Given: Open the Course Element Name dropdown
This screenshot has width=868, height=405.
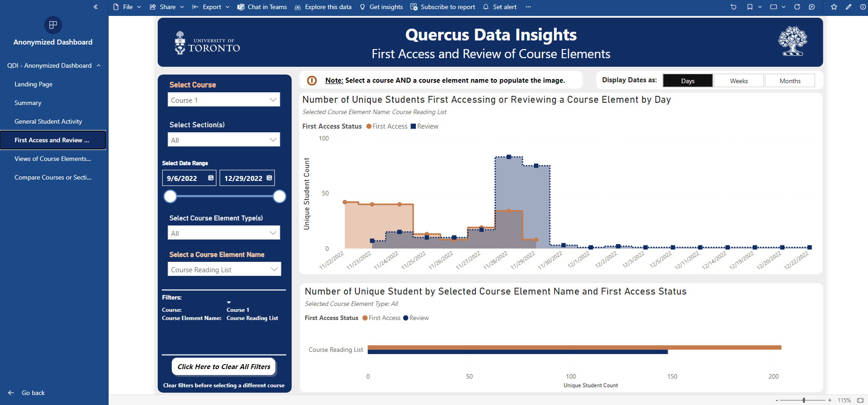Looking at the screenshot, I should click(224, 269).
